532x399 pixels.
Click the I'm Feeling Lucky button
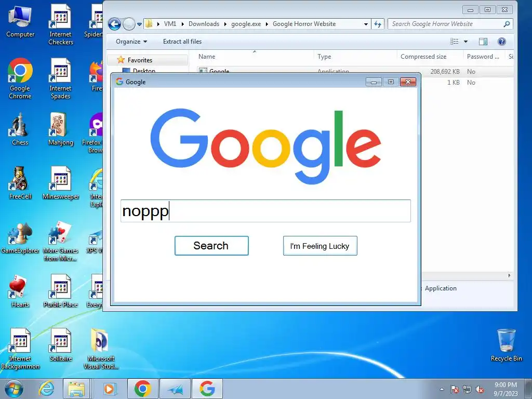click(x=320, y=246)
